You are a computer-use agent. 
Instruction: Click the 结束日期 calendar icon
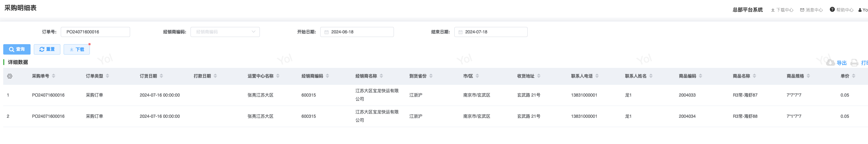click(x=460, y=32)
